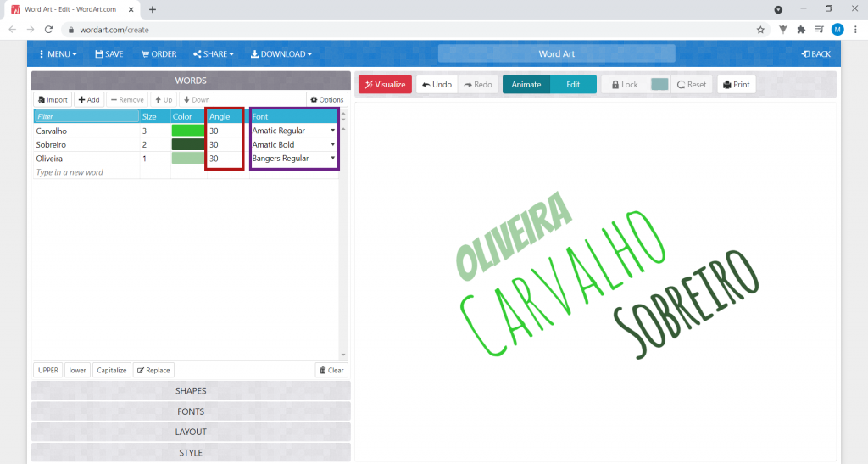This screenshot has width=868, height=464.
Task: Clear all words from list
Action: (x=331, y=371)
